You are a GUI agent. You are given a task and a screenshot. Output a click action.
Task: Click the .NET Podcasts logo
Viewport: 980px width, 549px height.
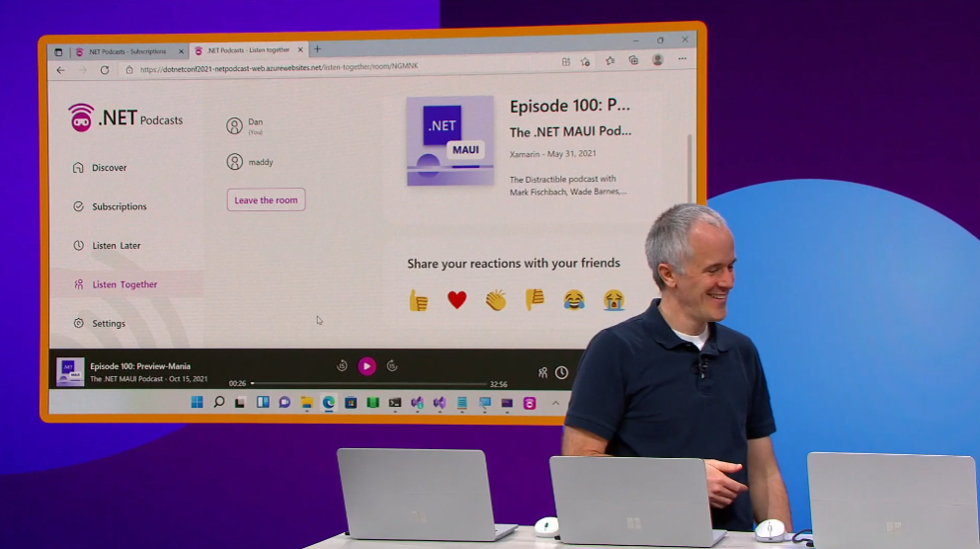tap(125, 118)
